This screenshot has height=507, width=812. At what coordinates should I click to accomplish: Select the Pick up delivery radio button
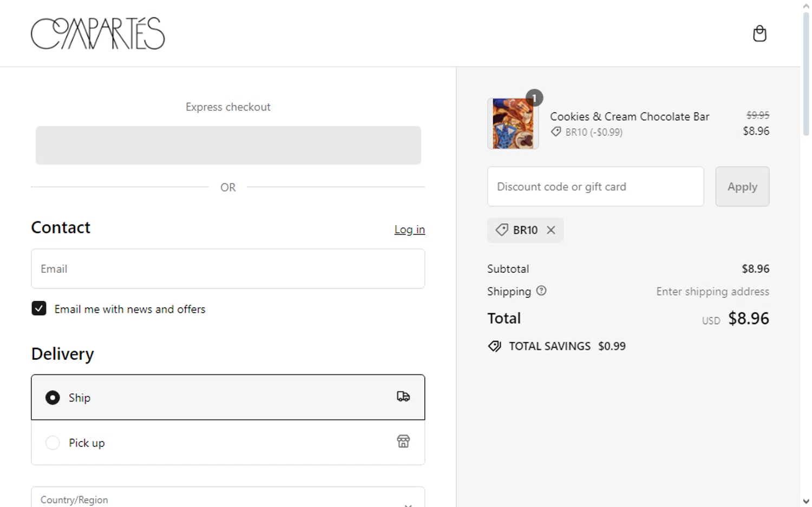[53, 443]
